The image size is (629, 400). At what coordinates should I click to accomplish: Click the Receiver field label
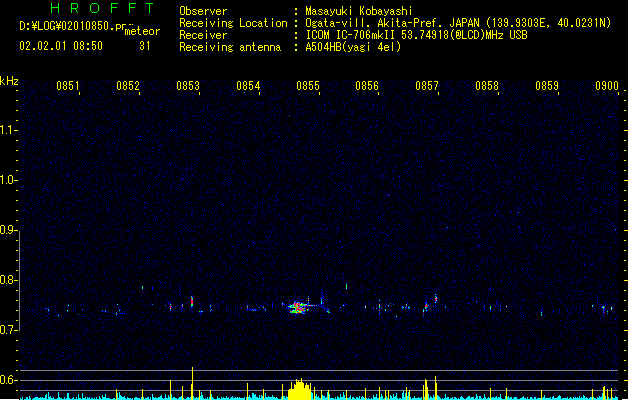(203, 35)
